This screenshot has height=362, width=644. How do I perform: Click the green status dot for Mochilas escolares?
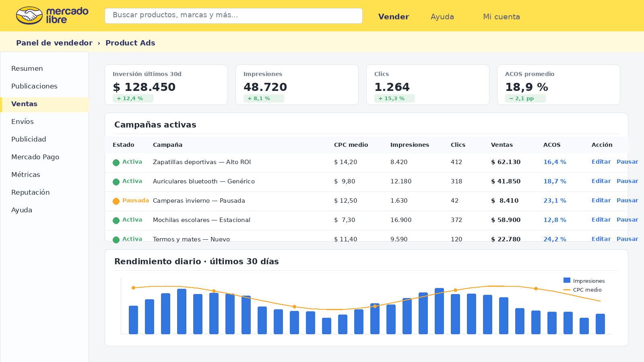click(116, 220)
